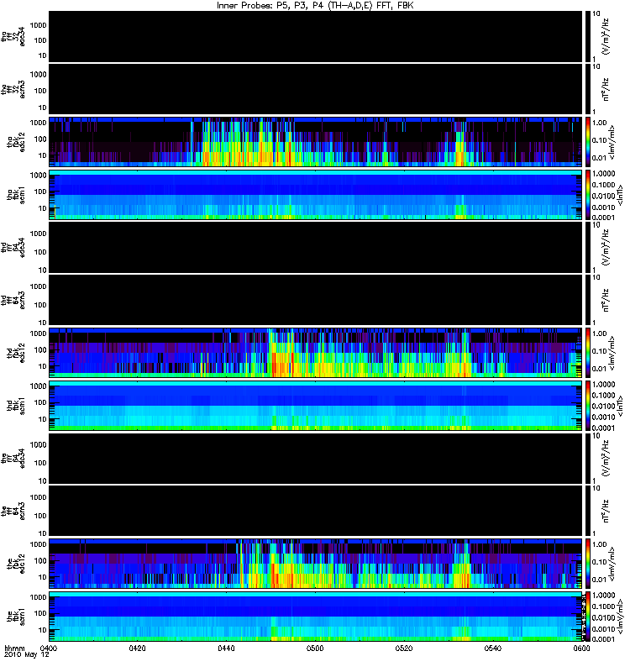Select the thd fbk scm1 panel label

(16, 406)
